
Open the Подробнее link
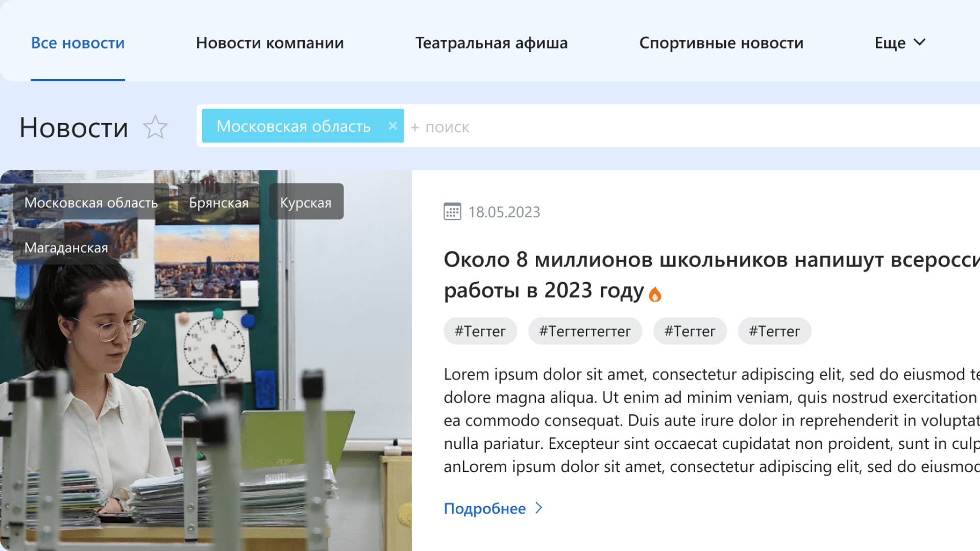click(484, 508)
